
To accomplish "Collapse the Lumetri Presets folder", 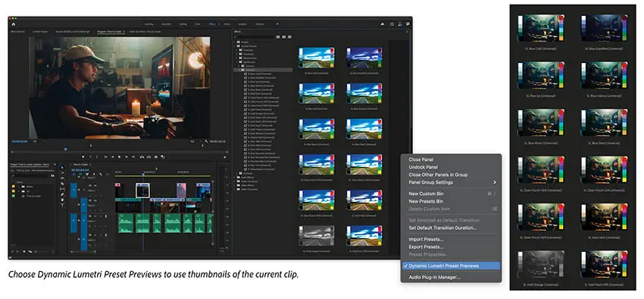I will tap(235, 46).
